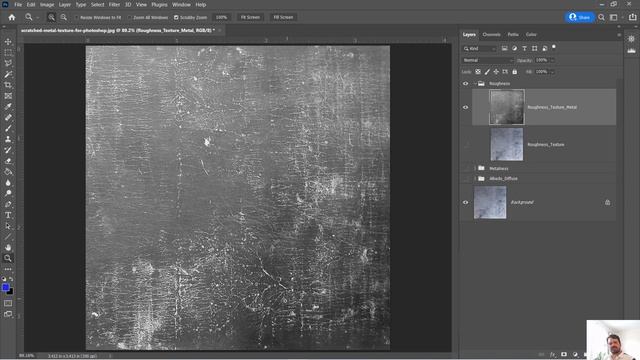Open the Fill slider dropdown arrow

click(x=552, y=72)
